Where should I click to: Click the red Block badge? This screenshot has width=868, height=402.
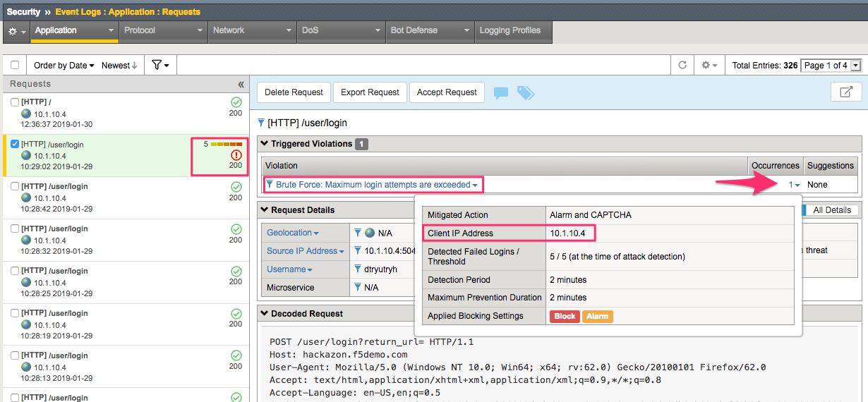[x=565, y=316]
